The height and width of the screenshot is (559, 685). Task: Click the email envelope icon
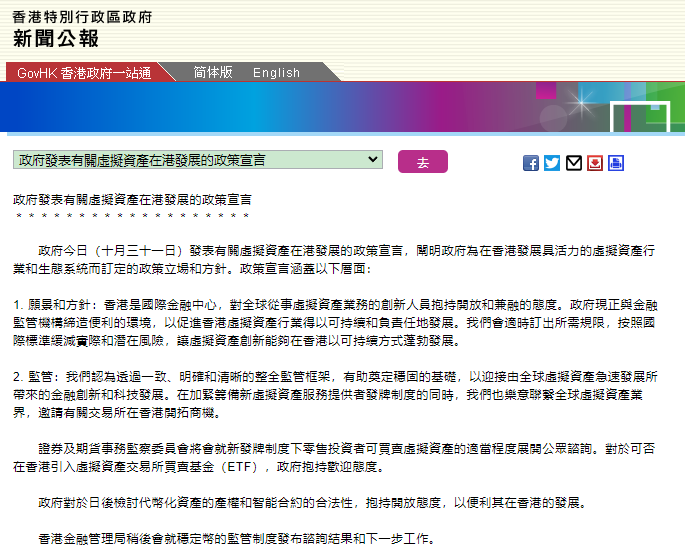[x=574, y=163]
